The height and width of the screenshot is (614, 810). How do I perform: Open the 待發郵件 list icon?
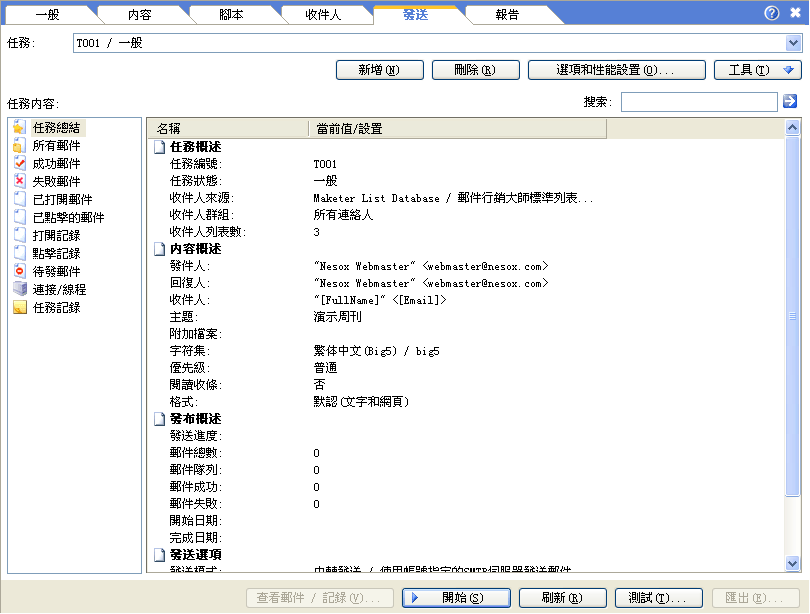(19, 272)
